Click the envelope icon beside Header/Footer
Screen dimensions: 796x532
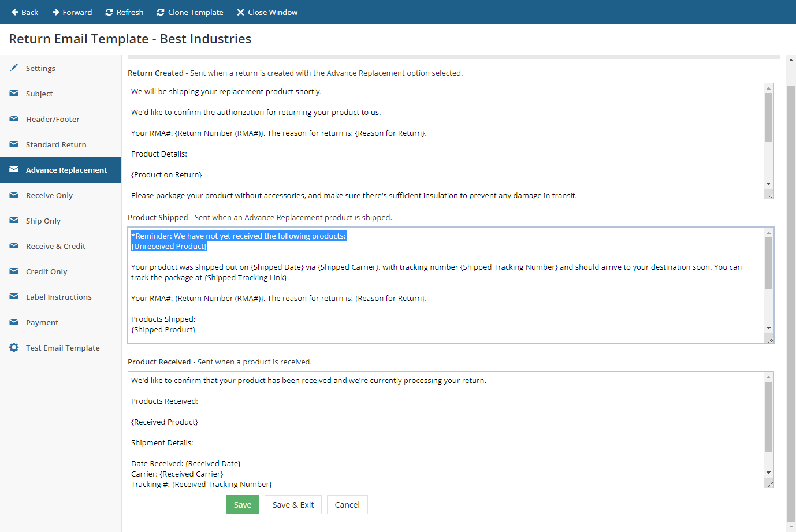point(14,118)
